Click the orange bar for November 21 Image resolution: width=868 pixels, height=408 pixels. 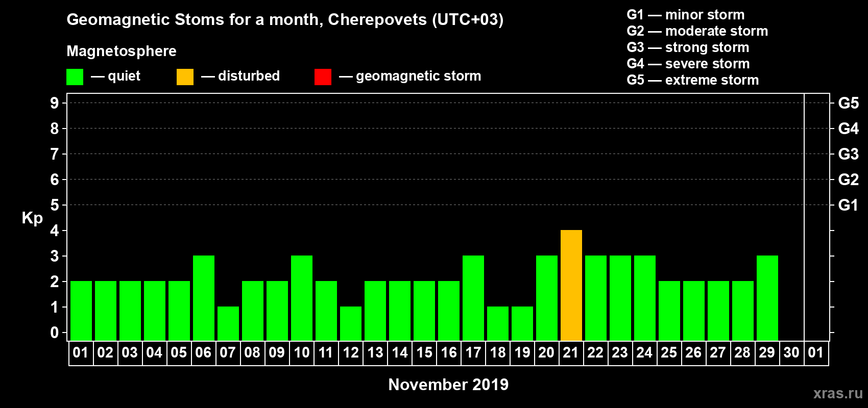coord(571,286)
